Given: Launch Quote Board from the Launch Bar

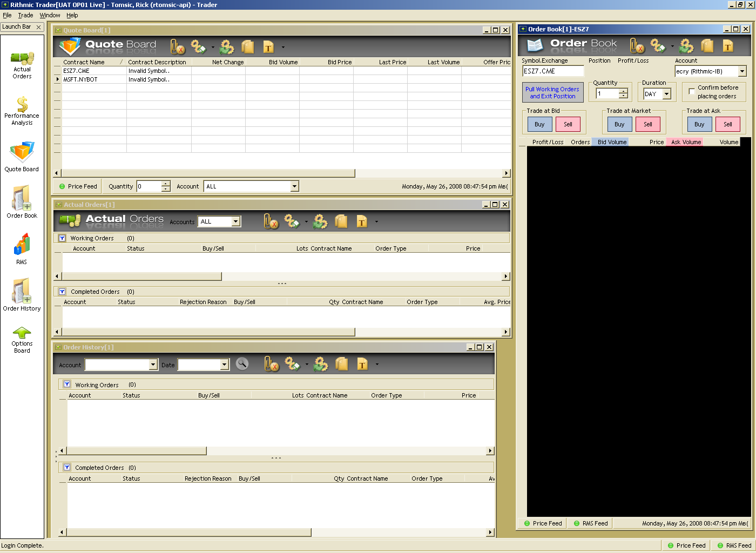Looking at the screenshot, I should coord(22,157).
